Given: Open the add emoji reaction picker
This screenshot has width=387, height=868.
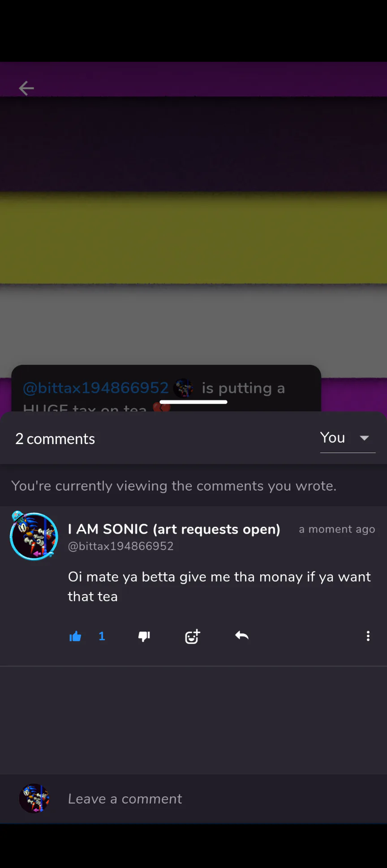Looking at the screenshot, I should tap(193, 636).
